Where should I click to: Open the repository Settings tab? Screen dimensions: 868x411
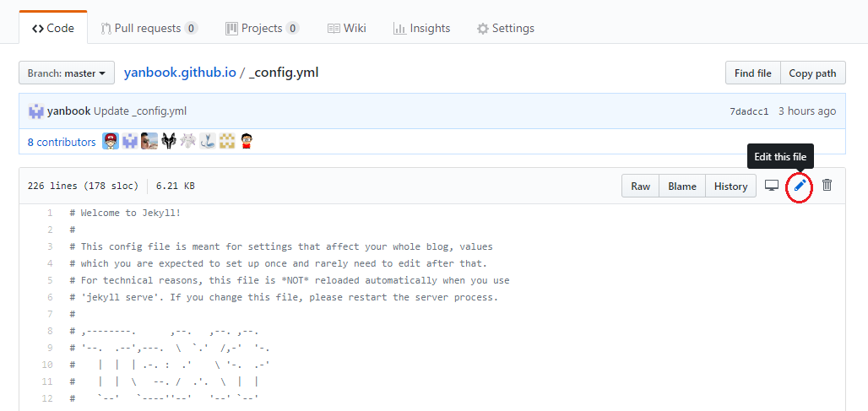(505, 28)
